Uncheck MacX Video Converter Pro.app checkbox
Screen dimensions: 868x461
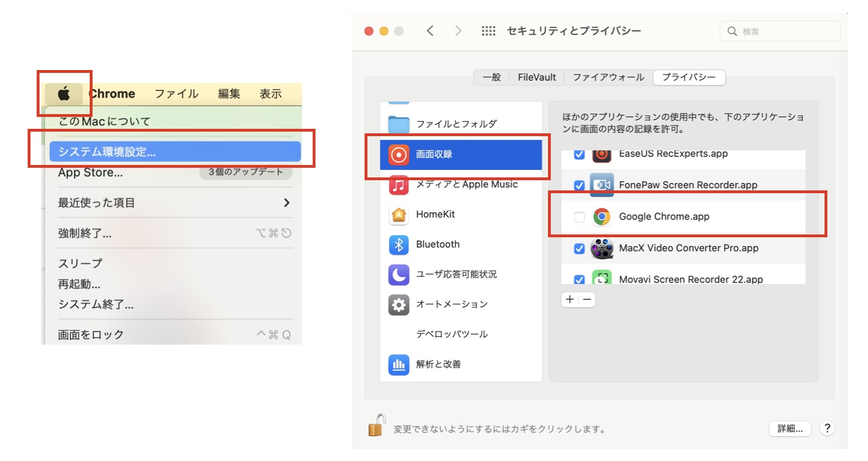pos(579,249)
